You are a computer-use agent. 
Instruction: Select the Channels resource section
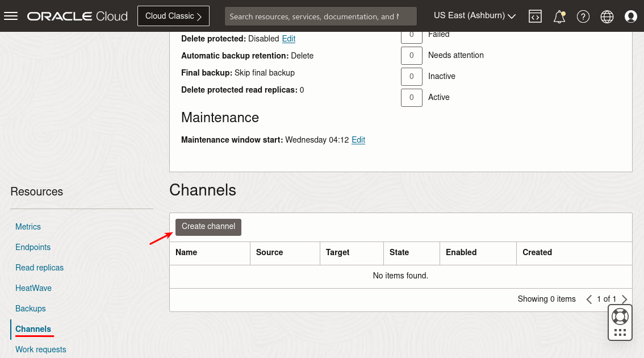click(x=34, y=329)
